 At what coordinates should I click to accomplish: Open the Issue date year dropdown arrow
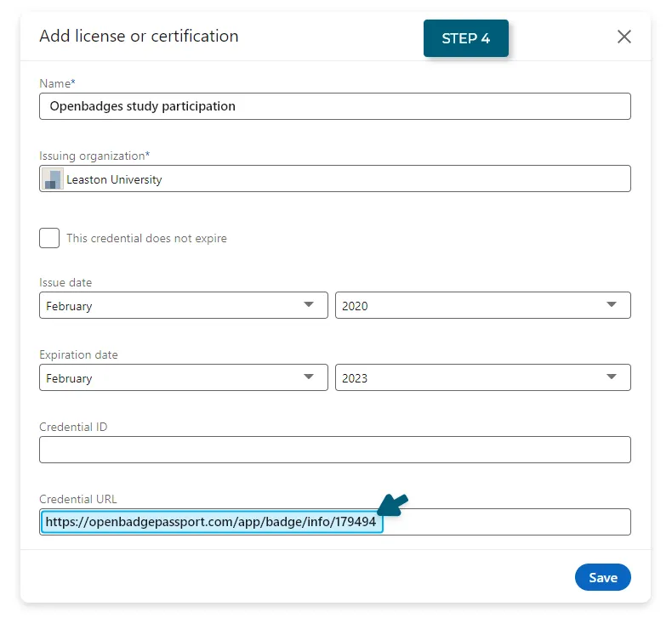coord(612,305)
